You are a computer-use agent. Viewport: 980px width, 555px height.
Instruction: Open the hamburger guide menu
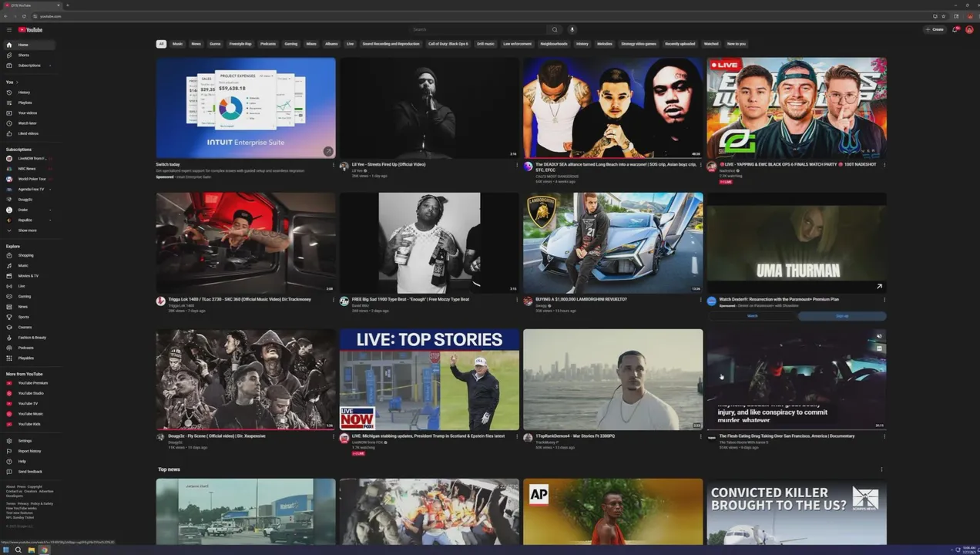[9, 29]
